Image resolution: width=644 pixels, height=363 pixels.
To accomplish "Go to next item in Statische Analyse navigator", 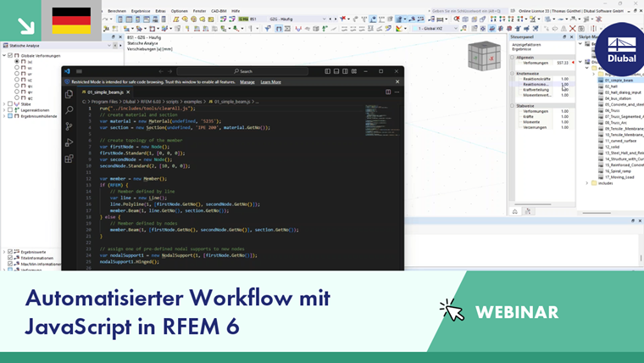I will coord(120,46).
